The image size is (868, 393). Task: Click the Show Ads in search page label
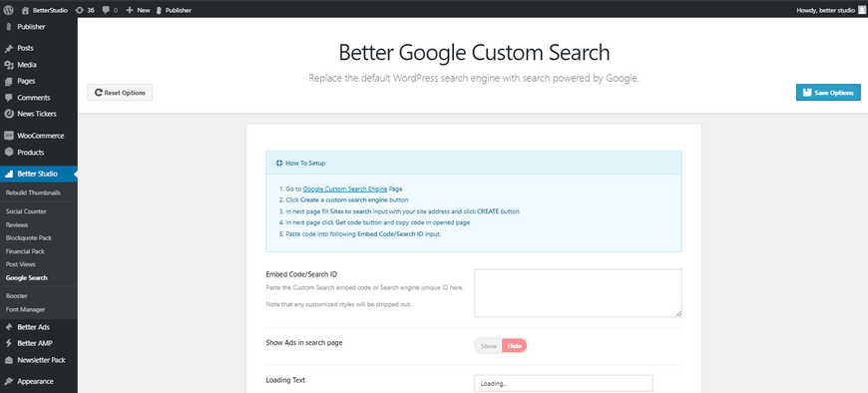pyautogui.click(x=304, y=343)
